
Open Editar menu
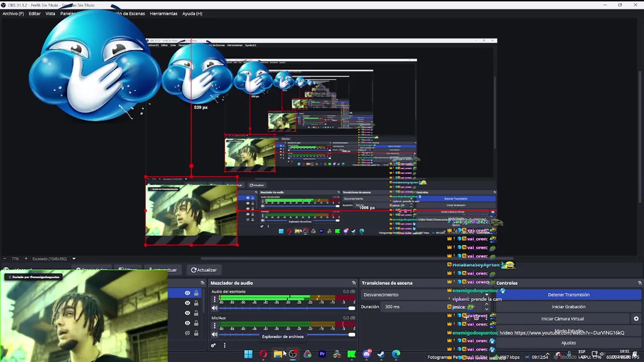[35, 14]
